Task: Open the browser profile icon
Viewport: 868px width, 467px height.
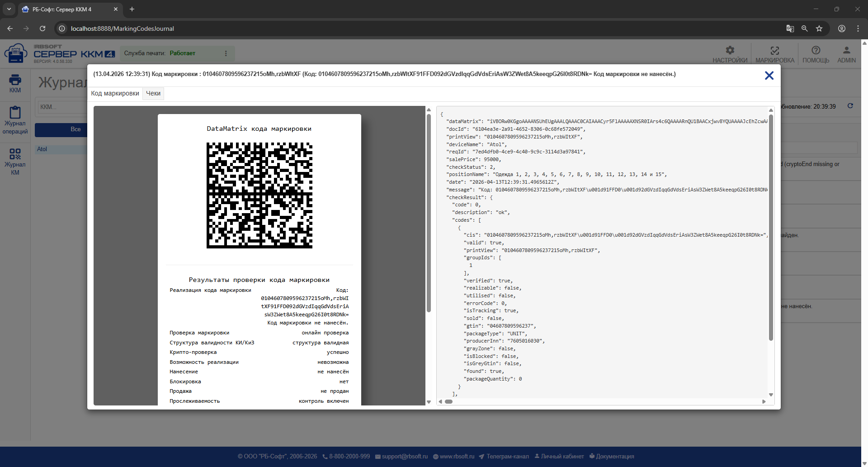Action: pos(842,29)
